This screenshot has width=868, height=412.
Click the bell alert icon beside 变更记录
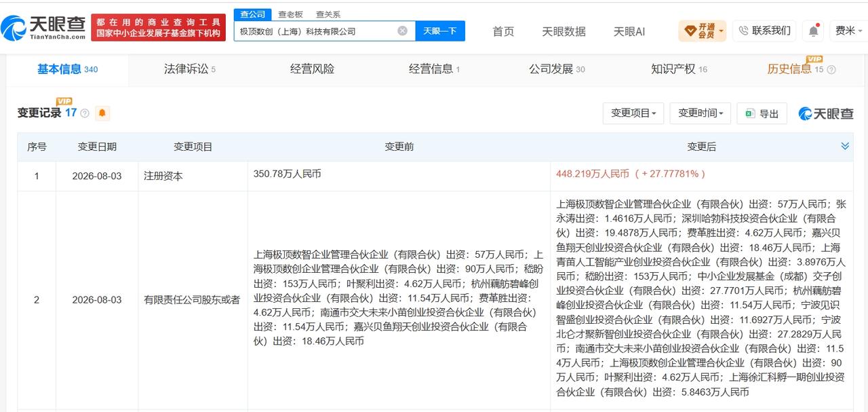pyautogui.click(x=102, y=113)
